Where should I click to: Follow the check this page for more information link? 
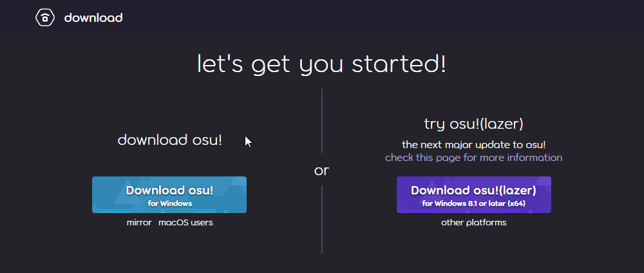point(473,158)
